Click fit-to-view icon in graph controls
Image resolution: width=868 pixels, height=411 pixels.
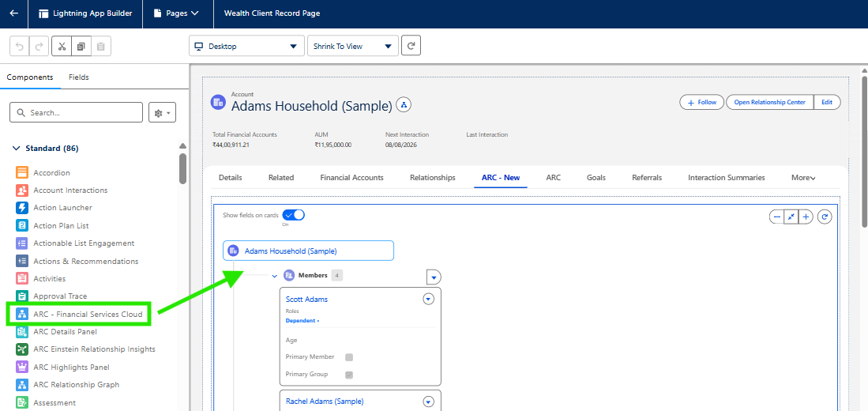click(791, 217)
